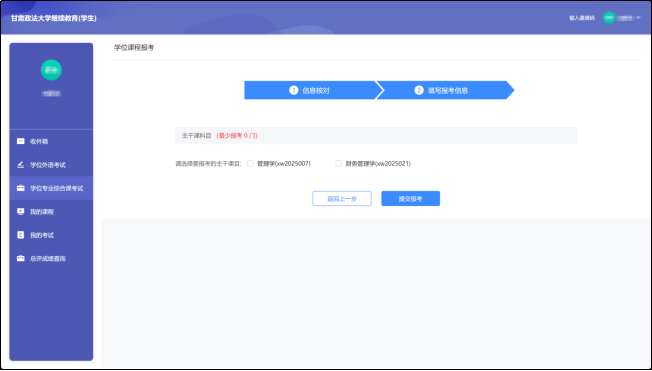Expand the user account dropdown arrow

[x=638, y=18]
